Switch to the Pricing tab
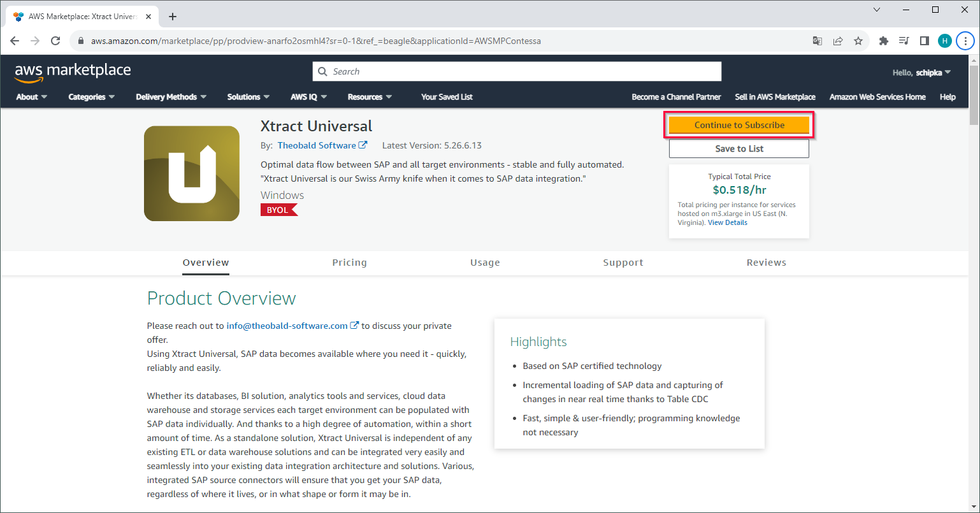Image resolution: width=980 pixels, height=513 pixels. click(350, 263)
